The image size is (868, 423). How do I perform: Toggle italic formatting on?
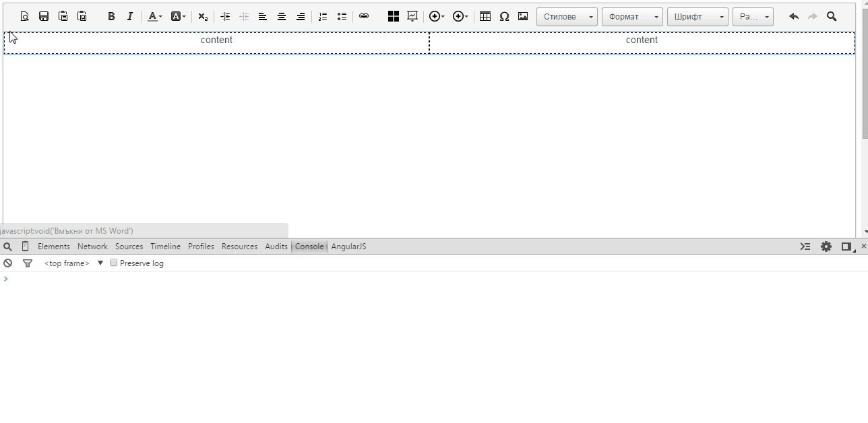130,16
